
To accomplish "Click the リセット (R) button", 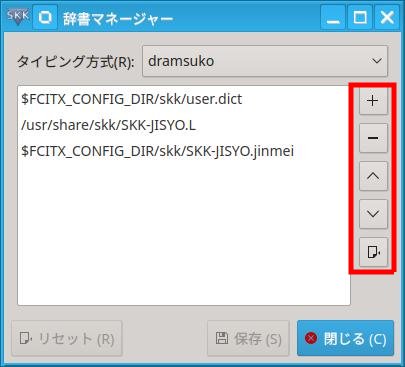I will (67, 339).
